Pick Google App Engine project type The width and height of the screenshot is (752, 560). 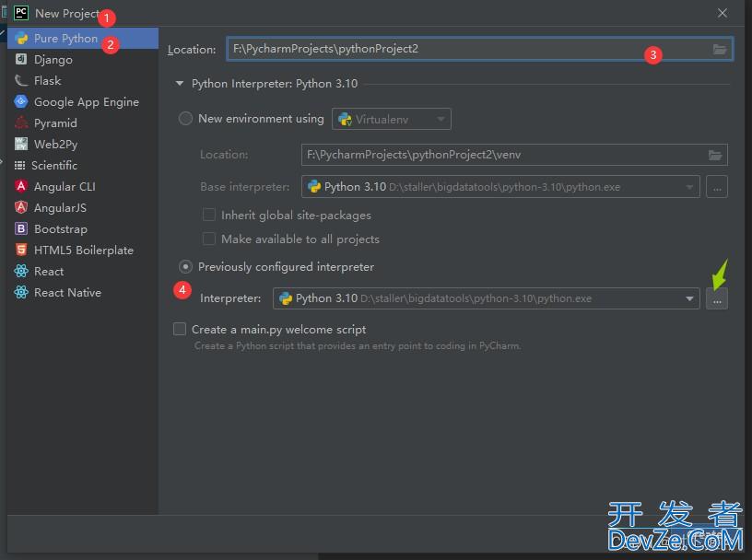click(x=83, y=101)
